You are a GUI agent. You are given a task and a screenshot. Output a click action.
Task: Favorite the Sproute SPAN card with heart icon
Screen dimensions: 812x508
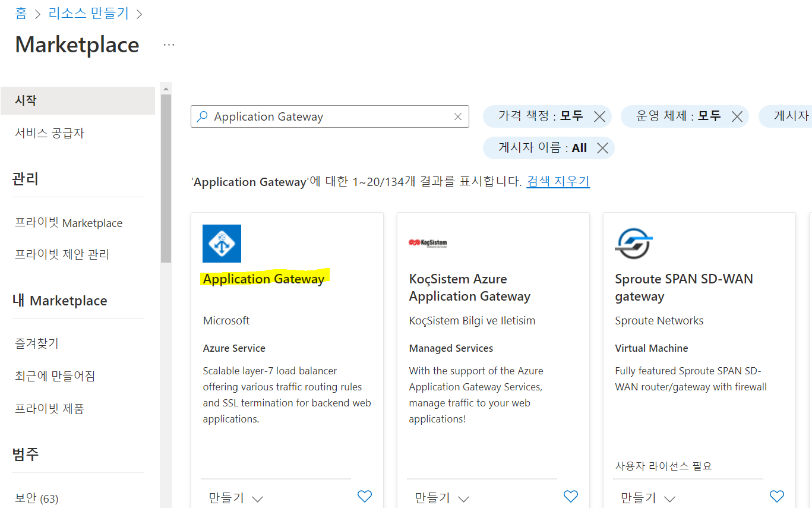tap(777, 496)
